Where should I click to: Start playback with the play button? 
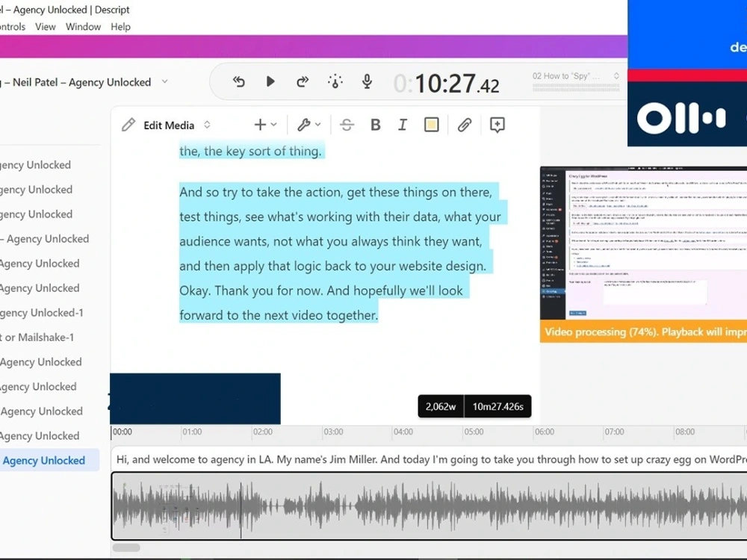pyautogui.click(x=270, y=82)
